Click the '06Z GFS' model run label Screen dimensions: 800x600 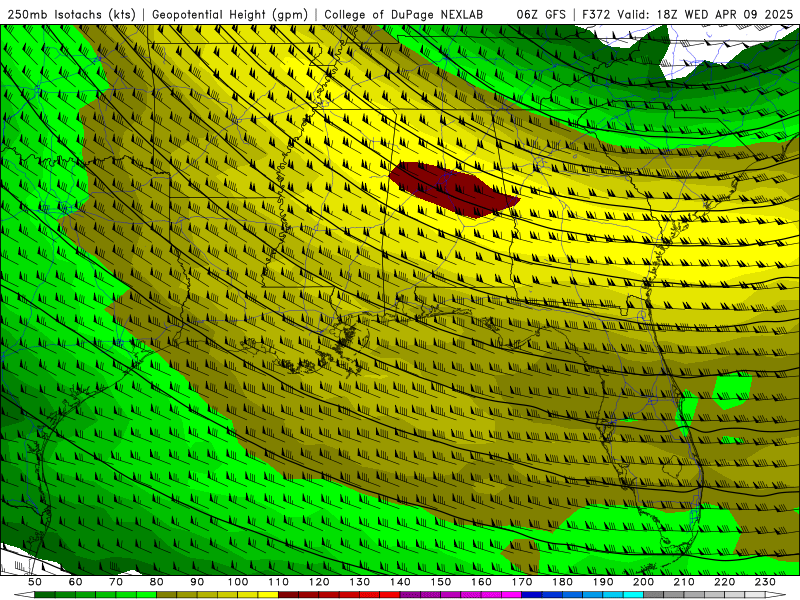(x=541, y=14)
